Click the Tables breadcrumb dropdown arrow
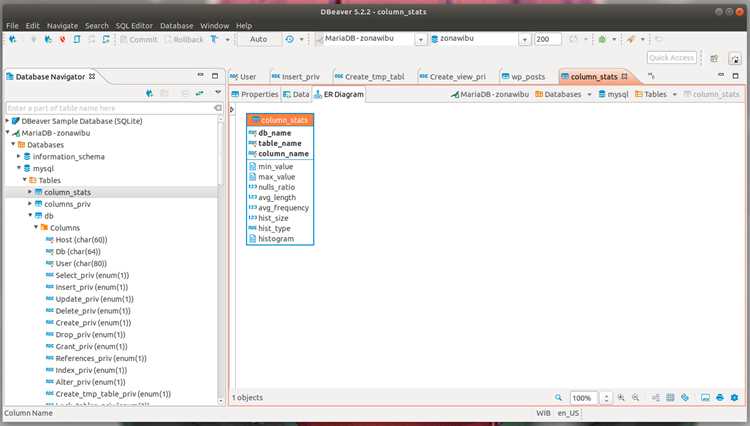 tap(674, 95)
